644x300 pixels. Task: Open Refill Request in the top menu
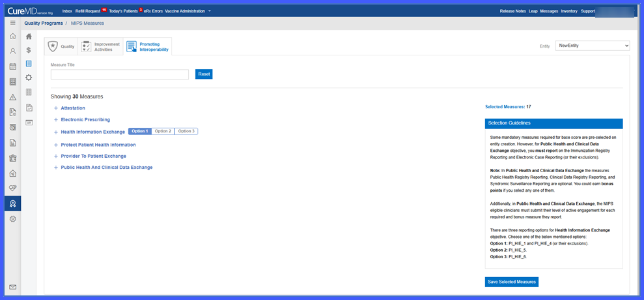[x=88, y=11]
